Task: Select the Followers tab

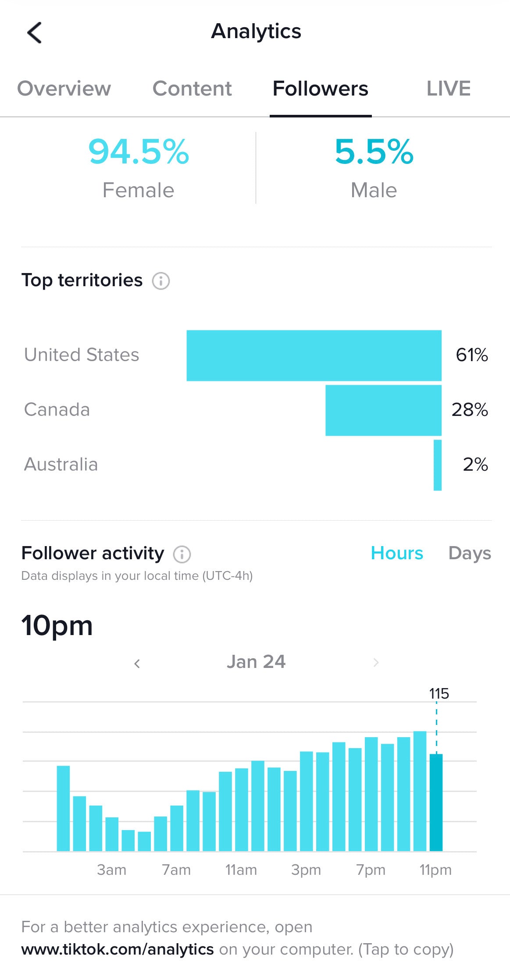Action: pyautogui.click(x=321, y=88)
